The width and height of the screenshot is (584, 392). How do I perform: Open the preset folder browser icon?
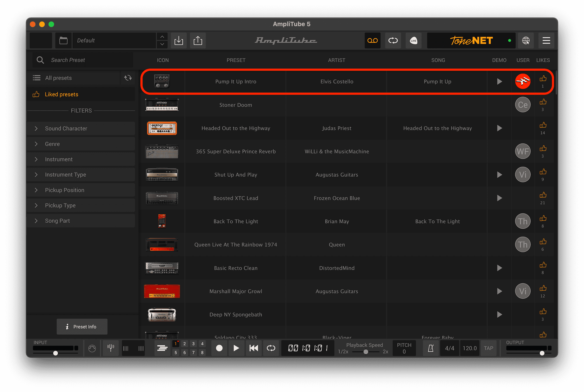click(x=63, y=41)
